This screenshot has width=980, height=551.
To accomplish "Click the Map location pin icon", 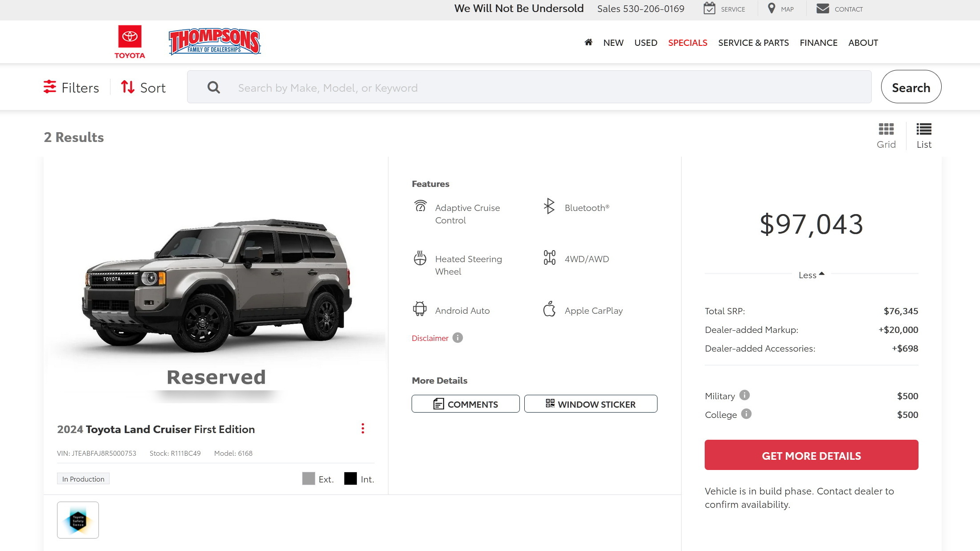I will pyautogui.click(x=772, y=8).
